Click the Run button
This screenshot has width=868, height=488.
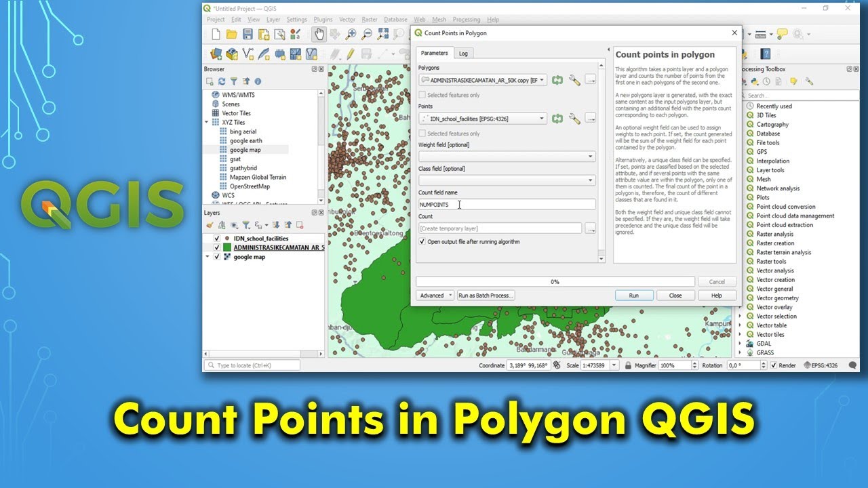point(634,296)
